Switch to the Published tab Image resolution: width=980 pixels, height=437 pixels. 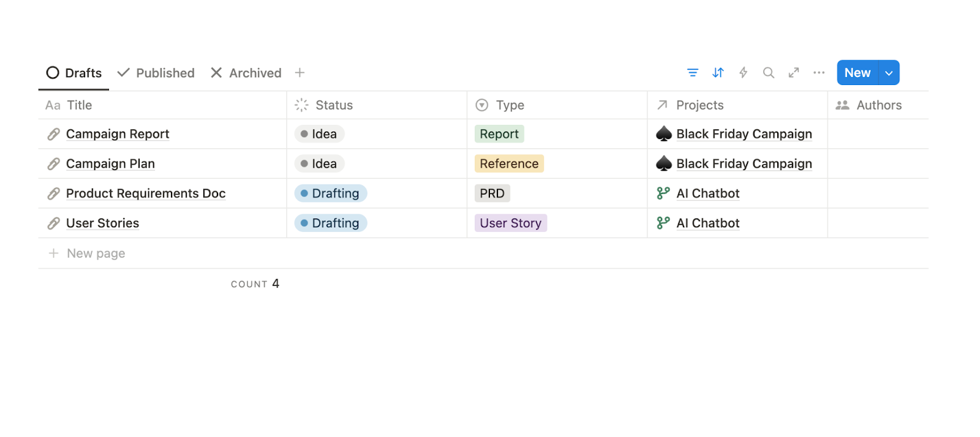click(156, 73)
